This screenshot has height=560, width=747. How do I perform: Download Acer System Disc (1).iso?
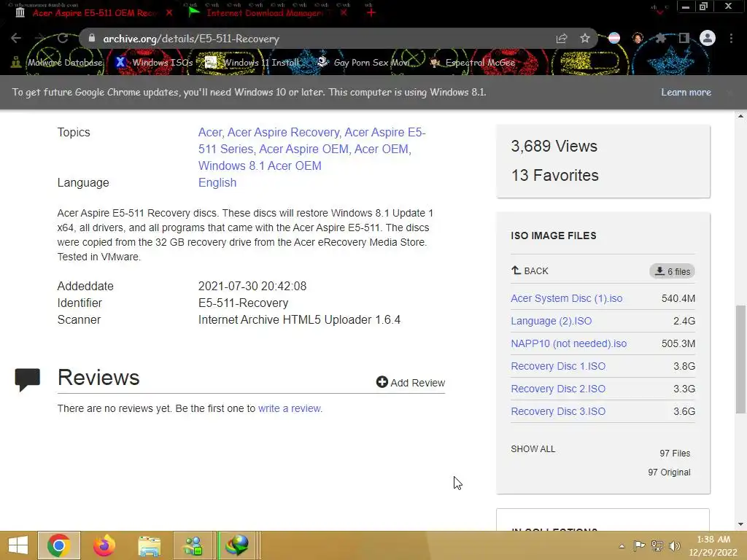click(x=566, y=298)
